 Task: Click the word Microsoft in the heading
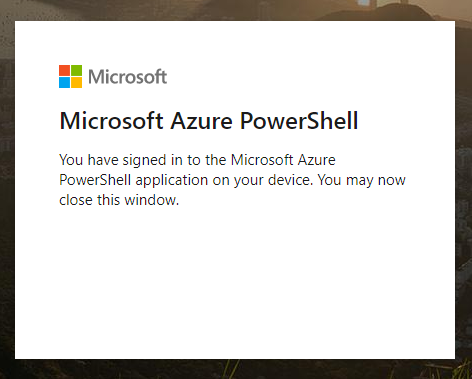(111, 120)
